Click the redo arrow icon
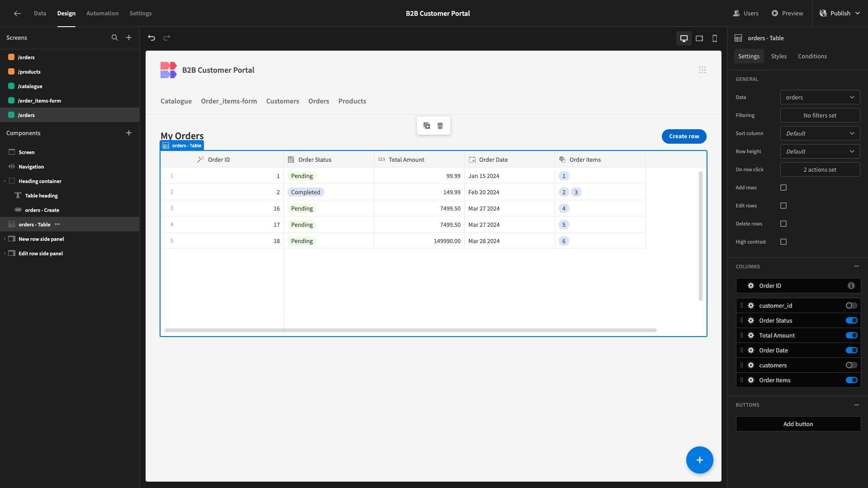 coord(167,38)
